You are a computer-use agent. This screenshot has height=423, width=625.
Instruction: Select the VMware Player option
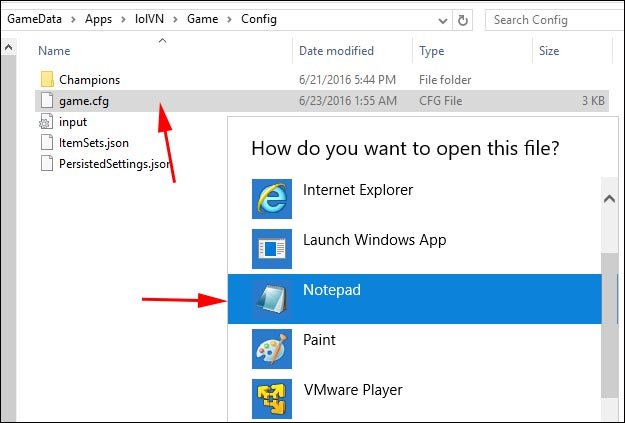coord(415,399)
